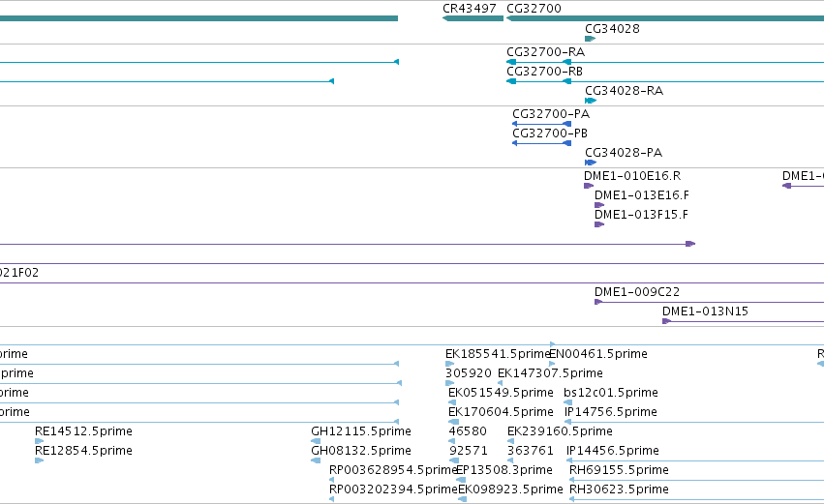Select the GH08132.5prime label
This screenshot has height=504, width=824.
pyautogui.click(x=361, y=451)
